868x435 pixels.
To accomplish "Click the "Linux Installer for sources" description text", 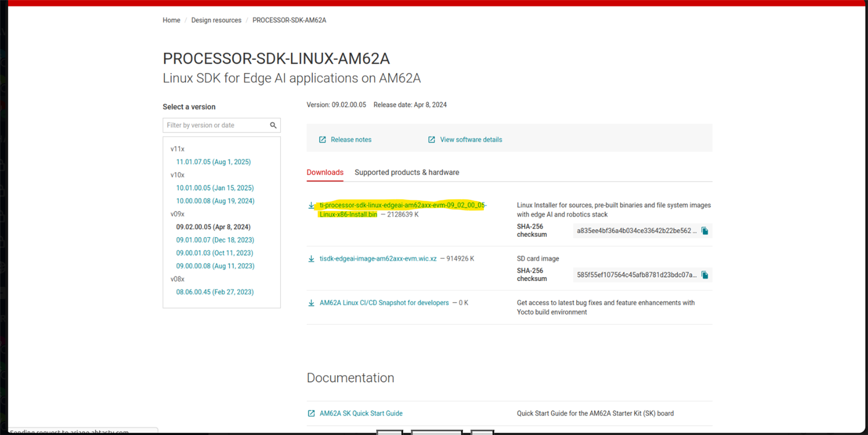I will (x=614, y=210).
